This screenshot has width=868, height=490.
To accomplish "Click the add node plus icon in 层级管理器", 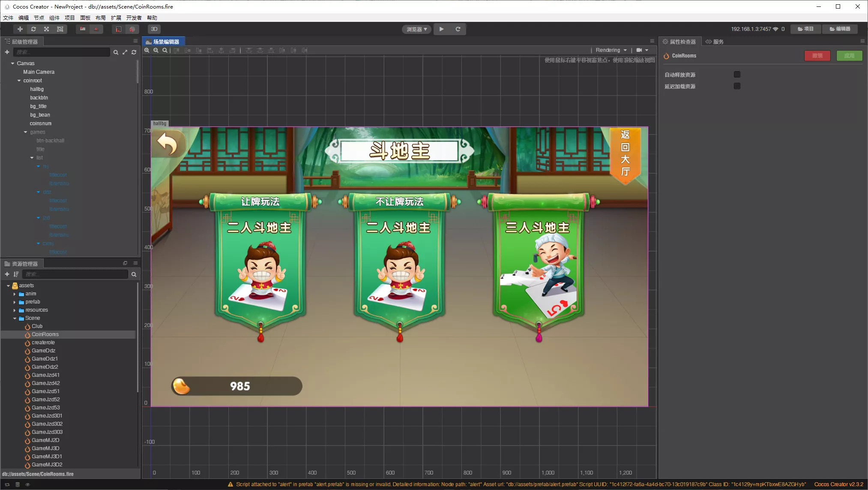I will (7, 52).
